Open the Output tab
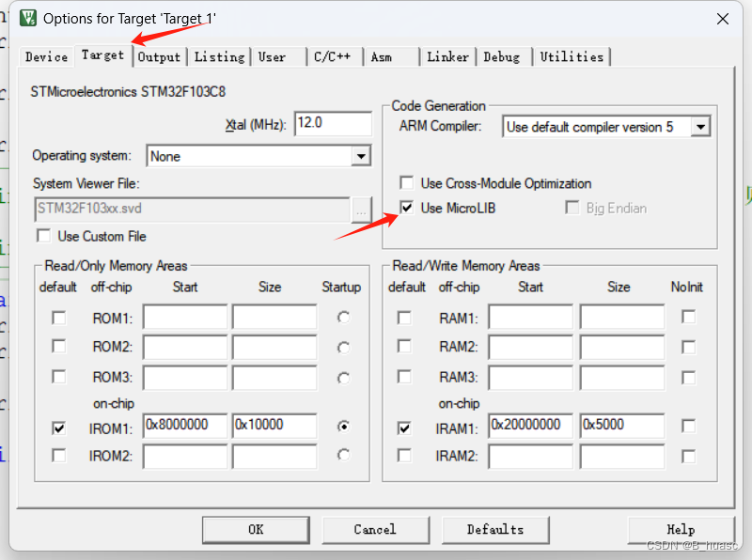The width and height of the screenshot is (752, 560). (159, 57)
